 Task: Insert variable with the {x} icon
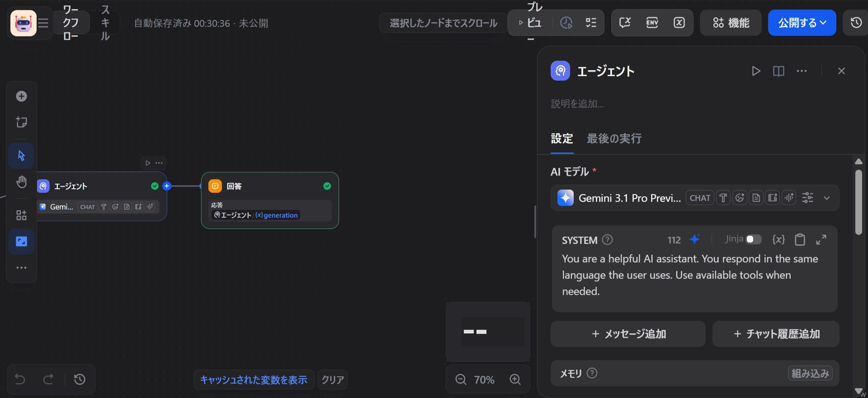778,239
